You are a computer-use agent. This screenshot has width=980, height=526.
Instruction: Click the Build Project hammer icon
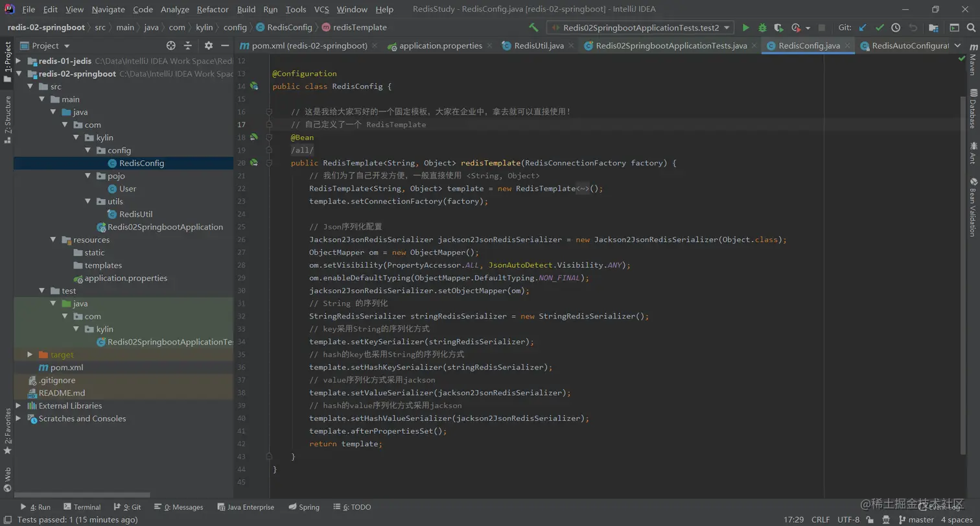[533, 28]
